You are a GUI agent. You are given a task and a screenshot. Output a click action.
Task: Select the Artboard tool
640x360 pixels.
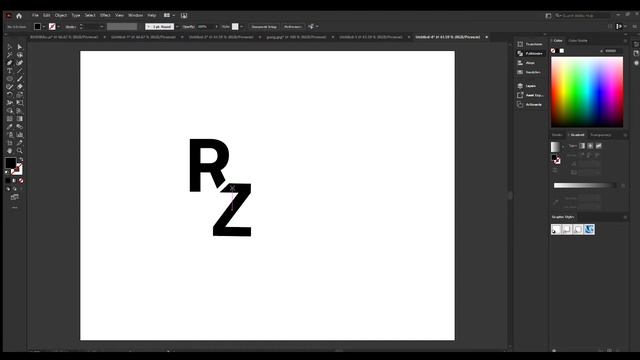[10, 143]
